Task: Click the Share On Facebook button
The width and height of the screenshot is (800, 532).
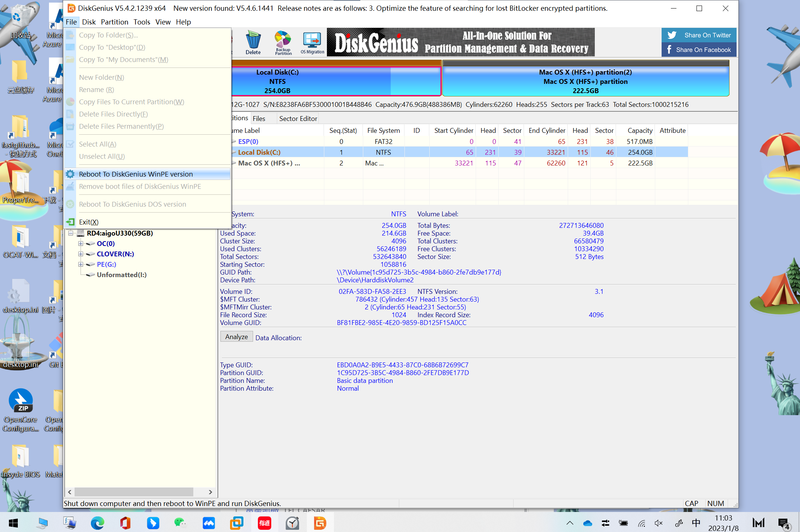Action: click(x=699, y=49)
